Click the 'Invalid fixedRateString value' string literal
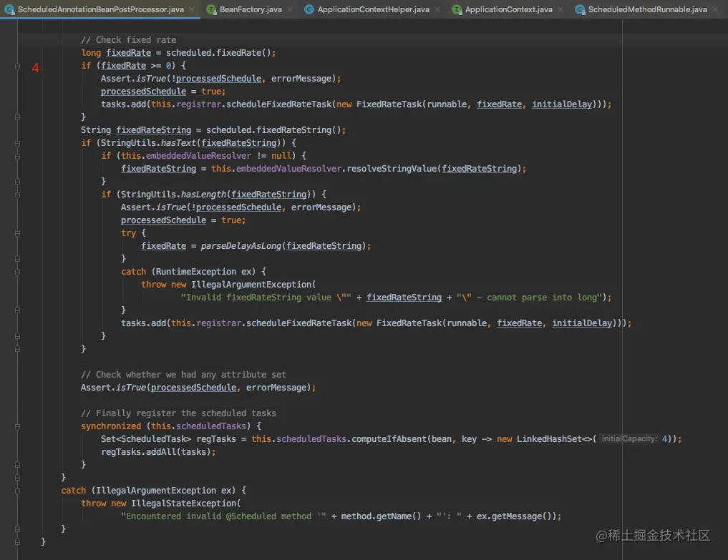This screenshot has width=728, height=560. pos(266,298)
